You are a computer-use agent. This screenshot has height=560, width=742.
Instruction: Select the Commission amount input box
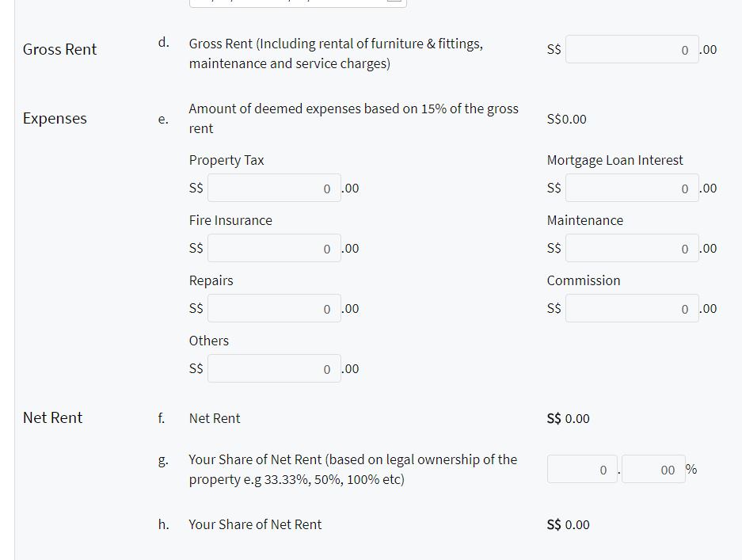click(x=632, y=309)
